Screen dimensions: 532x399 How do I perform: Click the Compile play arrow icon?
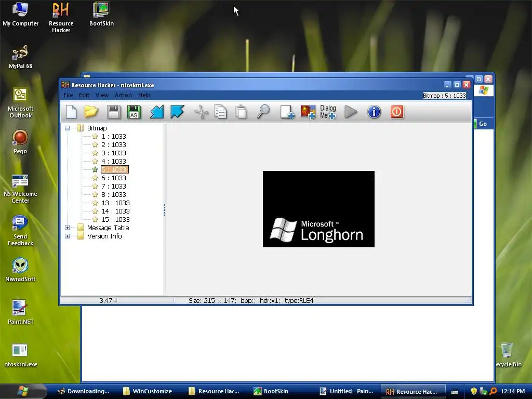(351, 112)
